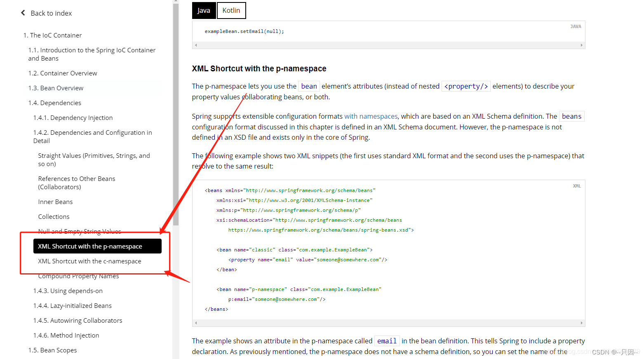Click right scroll arrow of XML code block
644x359 pixels.
click(581, 323)
